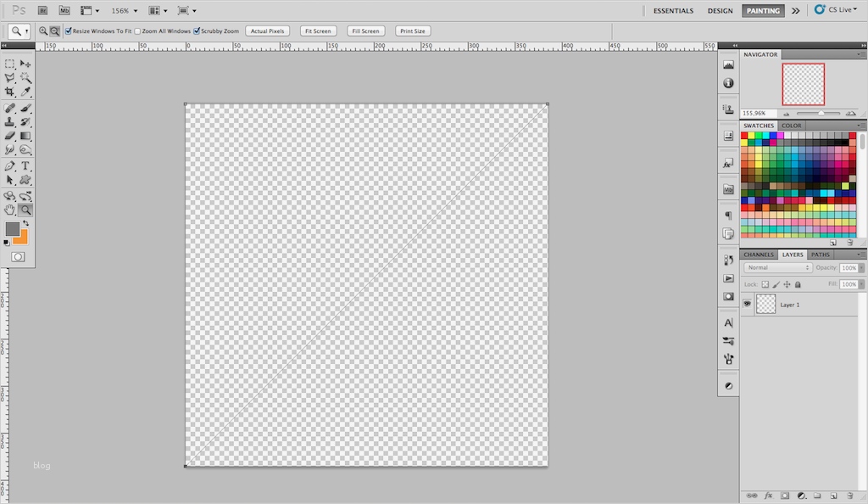The height and width of the screenshot is (504, 868).
Task: Open the orange background color picker
Action: tap(22, 238)
